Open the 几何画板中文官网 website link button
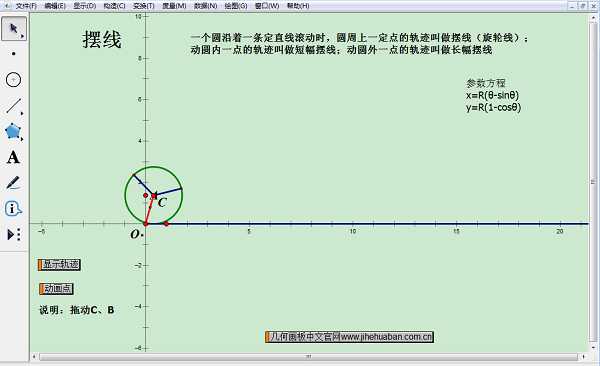This screenshot has width=600, height=366. click(x=349, y=337)
